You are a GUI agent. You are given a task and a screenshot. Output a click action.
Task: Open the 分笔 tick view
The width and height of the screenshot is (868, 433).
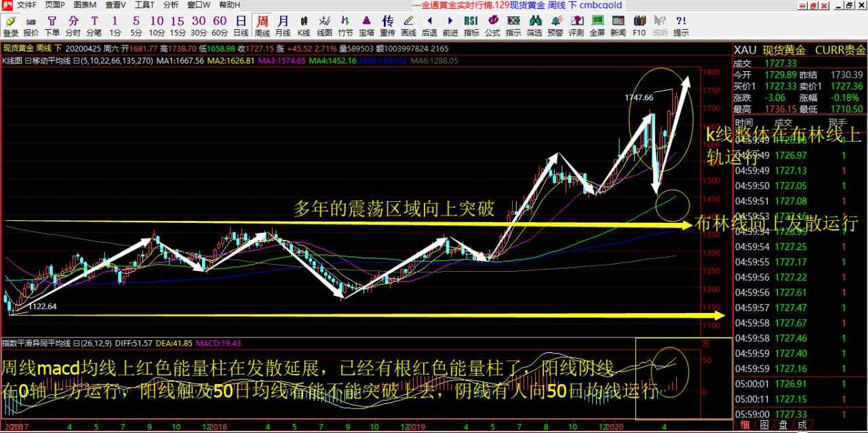coord(94,26)
